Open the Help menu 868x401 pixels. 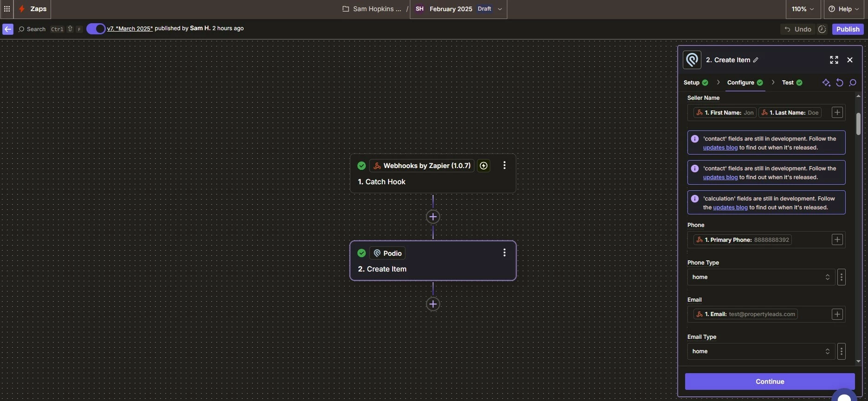[x=843, y=9]
